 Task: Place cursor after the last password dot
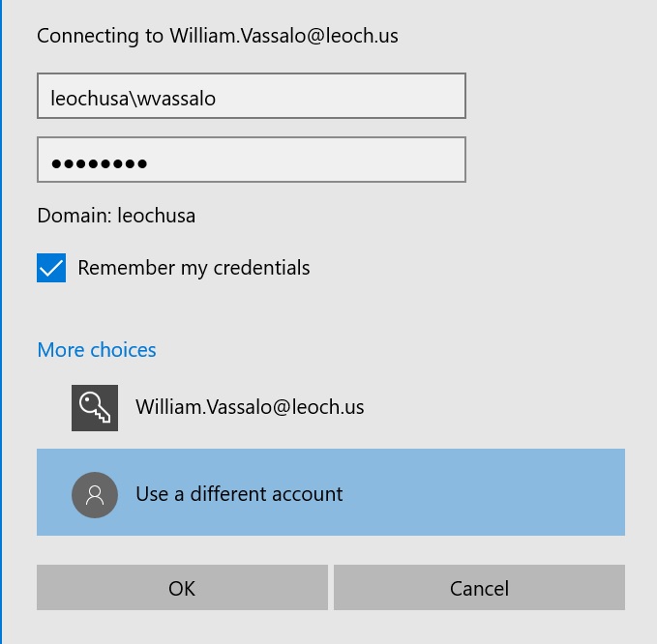[x=149, y=162]
